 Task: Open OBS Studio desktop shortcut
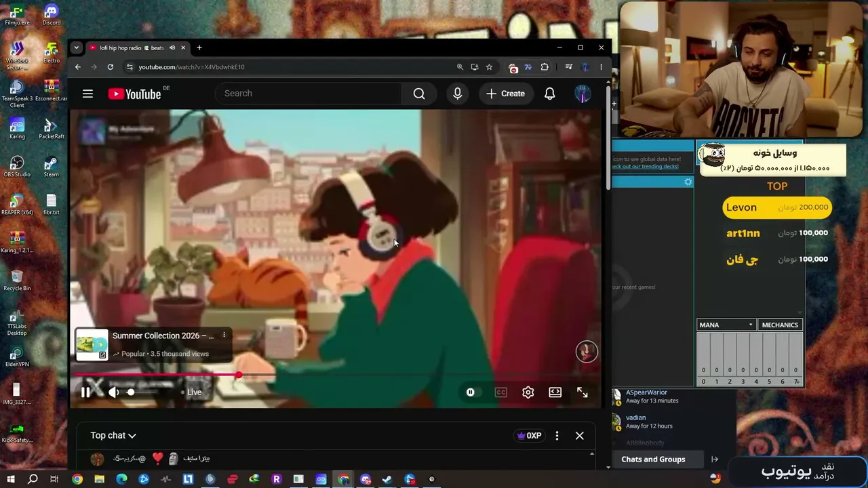[17, 167]
